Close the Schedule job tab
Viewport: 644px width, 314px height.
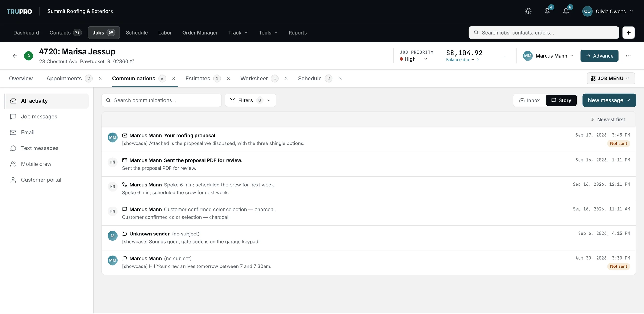click(x=340, y=78)
